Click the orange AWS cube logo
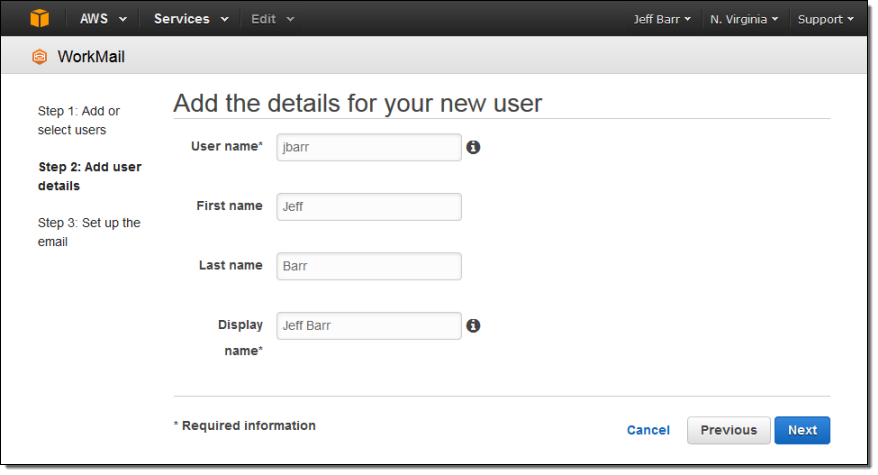The height and width of the screenshot is (475, 878). 39,19
